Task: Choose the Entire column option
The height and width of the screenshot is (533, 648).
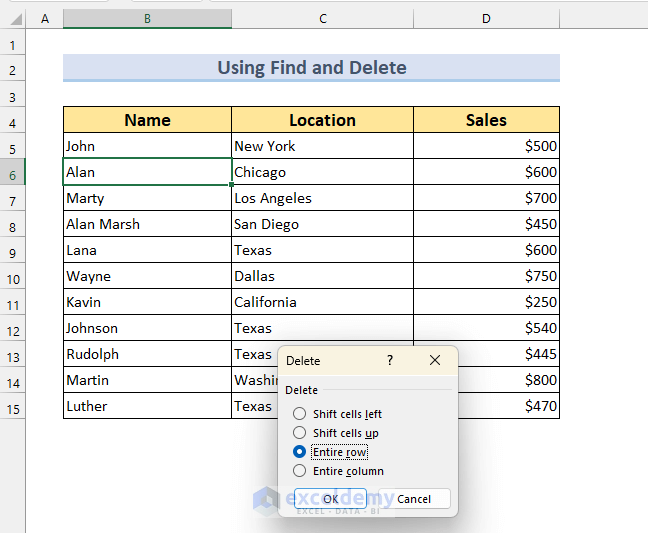Action: (300, 471)
